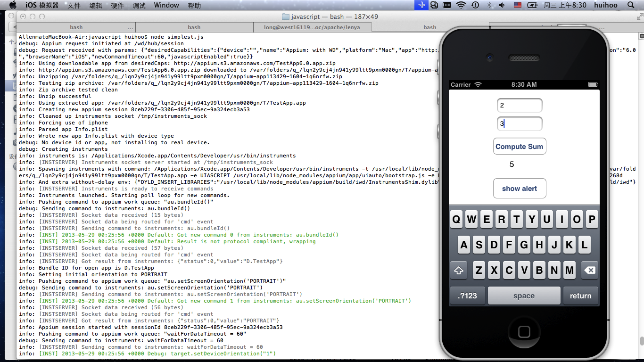The width and height of the screenshot is (644, 362).
Task: Click the iPhone simulator home button
Action: [x=524, y=332]
